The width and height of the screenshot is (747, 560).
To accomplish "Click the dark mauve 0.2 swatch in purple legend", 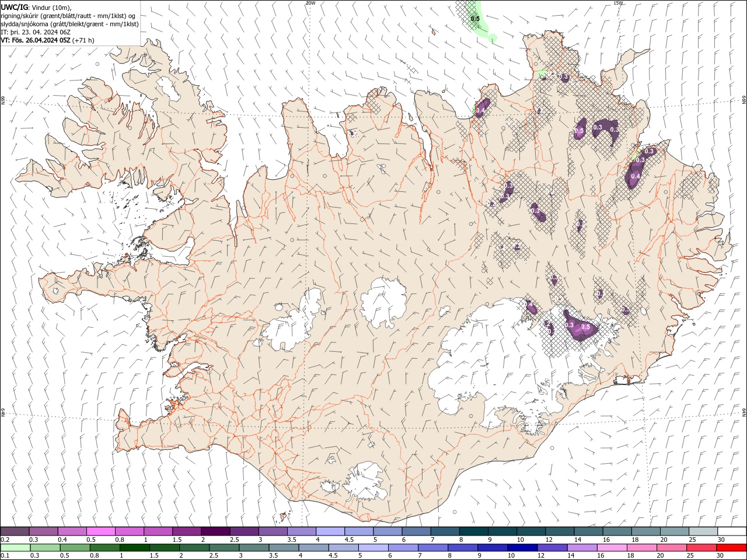I will [x=15, y=531].
